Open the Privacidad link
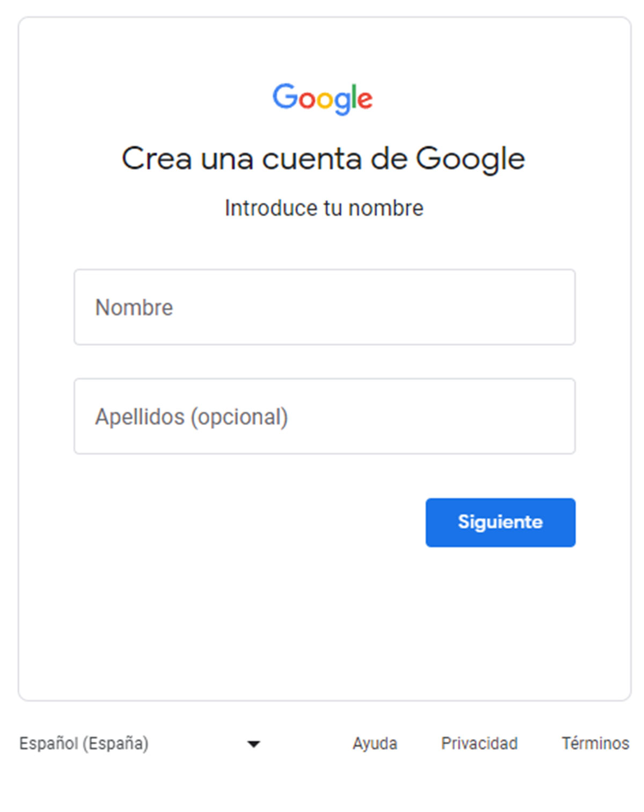Screen dimensions: 644x812 479,743
